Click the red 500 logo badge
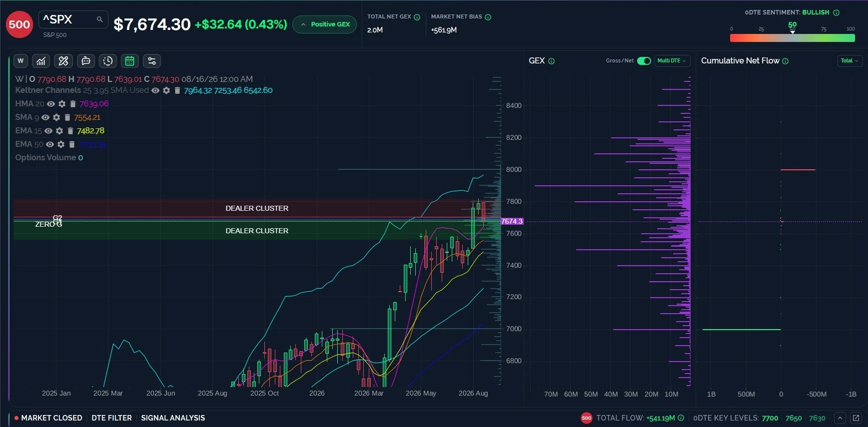Screen dimensions: 868x427 point(19,24)
